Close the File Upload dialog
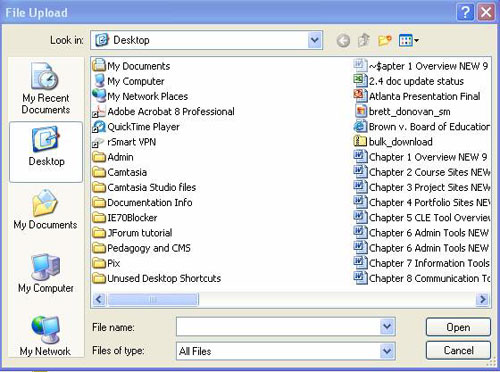500x372 pixels. coord(486,13)
